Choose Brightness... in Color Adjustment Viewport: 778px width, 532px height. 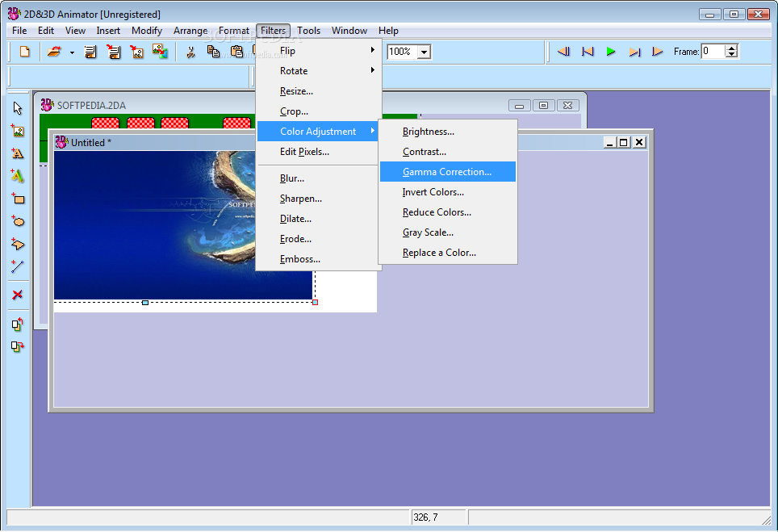point(448,132)
